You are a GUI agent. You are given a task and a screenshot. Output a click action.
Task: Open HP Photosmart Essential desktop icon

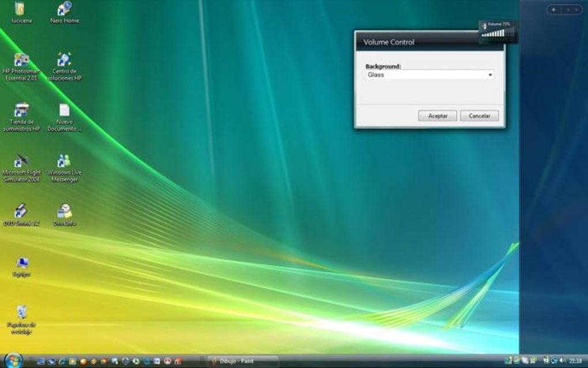pyautogui.click(x=21, y=67)
